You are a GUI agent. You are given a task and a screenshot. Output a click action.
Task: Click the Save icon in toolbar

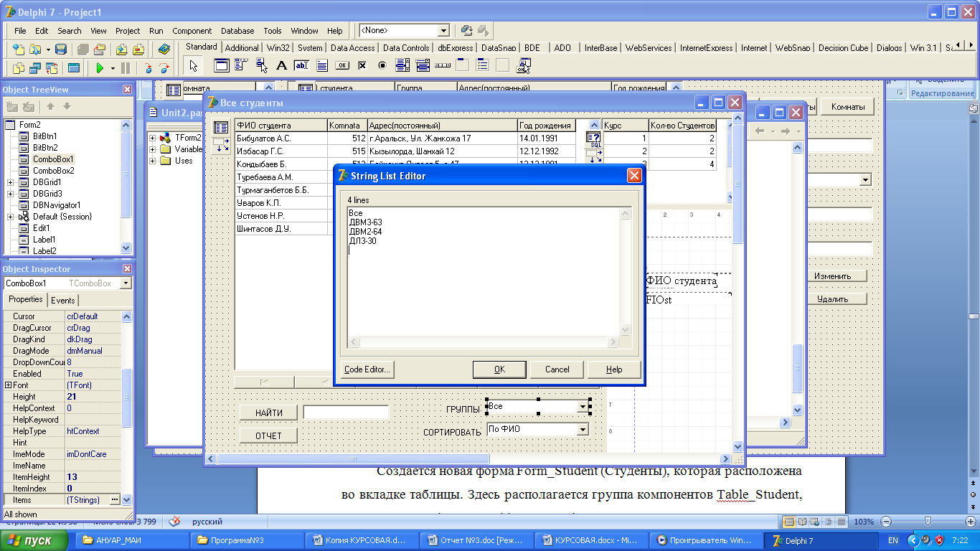61,50
